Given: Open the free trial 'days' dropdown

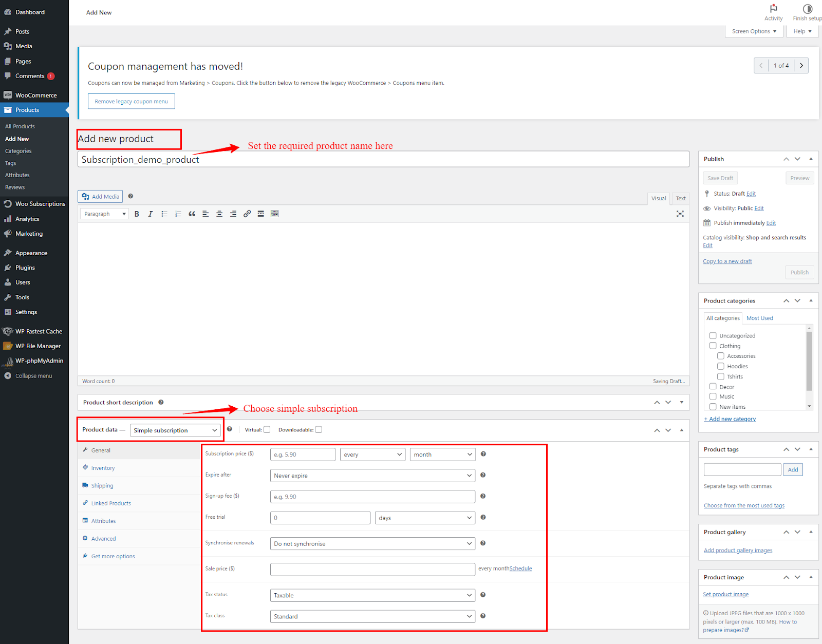Looking at the screenshot, I should (425, 518).
